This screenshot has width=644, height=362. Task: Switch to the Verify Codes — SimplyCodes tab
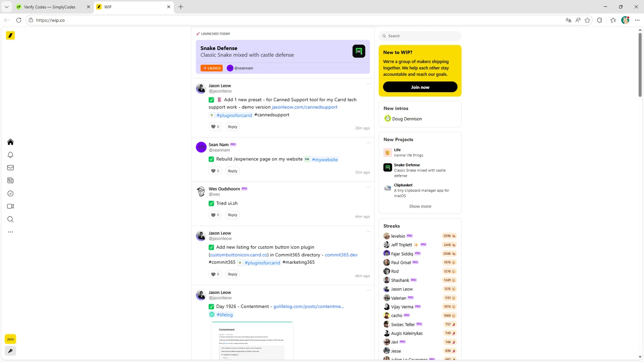tap(52, 7)
